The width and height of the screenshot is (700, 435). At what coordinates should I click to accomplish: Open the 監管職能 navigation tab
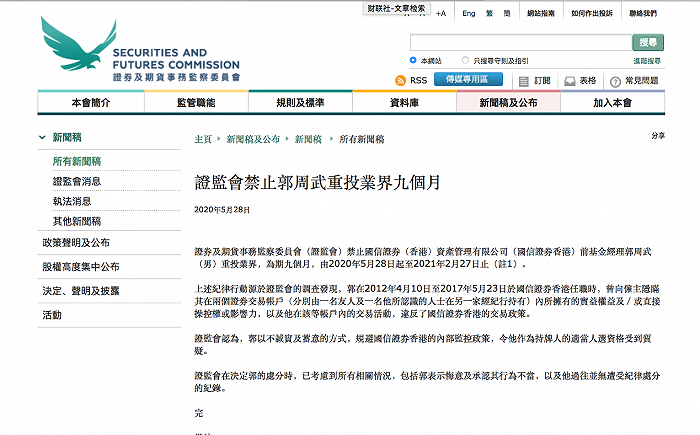pyautogui.click(x=195, y=103)
